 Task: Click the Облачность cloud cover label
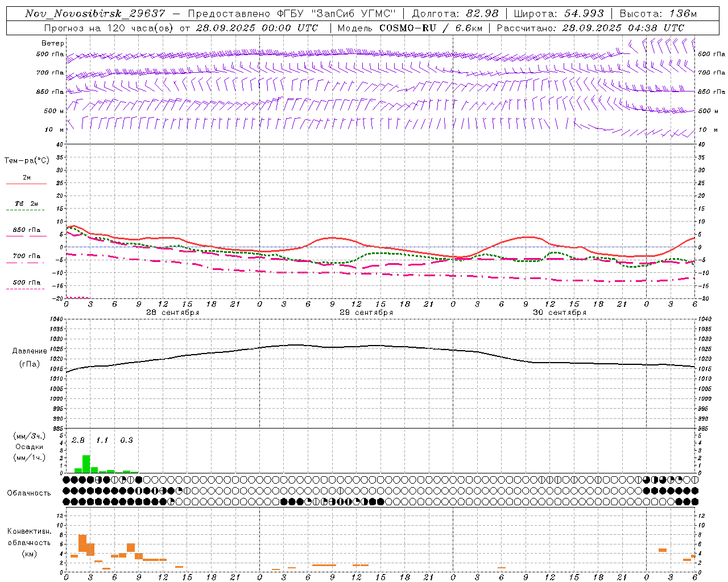coord(29,493)
